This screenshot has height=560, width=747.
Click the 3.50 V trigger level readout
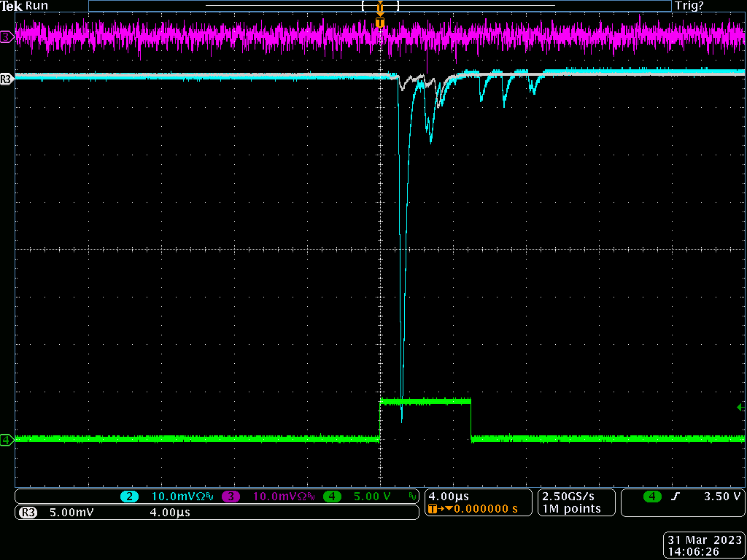pyautogui.click(x=722, y=497)
